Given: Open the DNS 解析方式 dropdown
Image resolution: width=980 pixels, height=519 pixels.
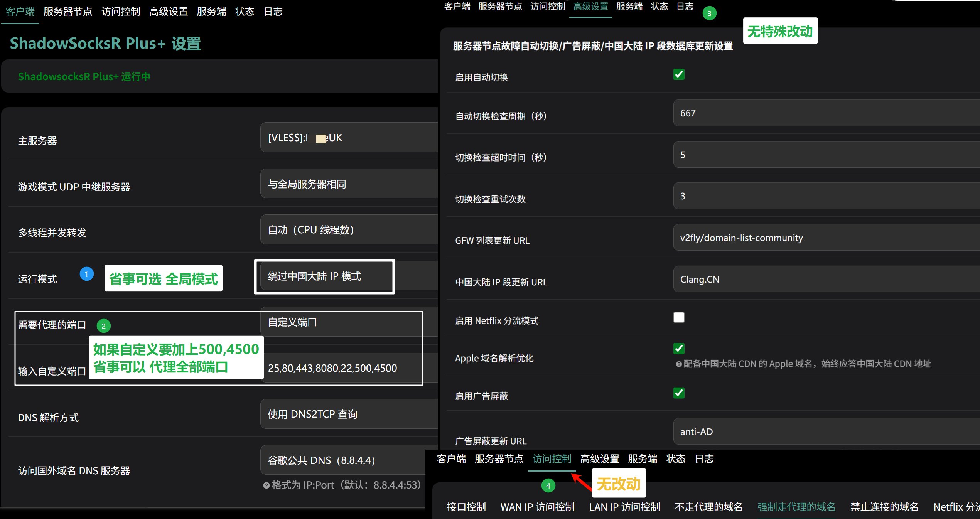Looking at the screenshot, I should coord(347,414).
